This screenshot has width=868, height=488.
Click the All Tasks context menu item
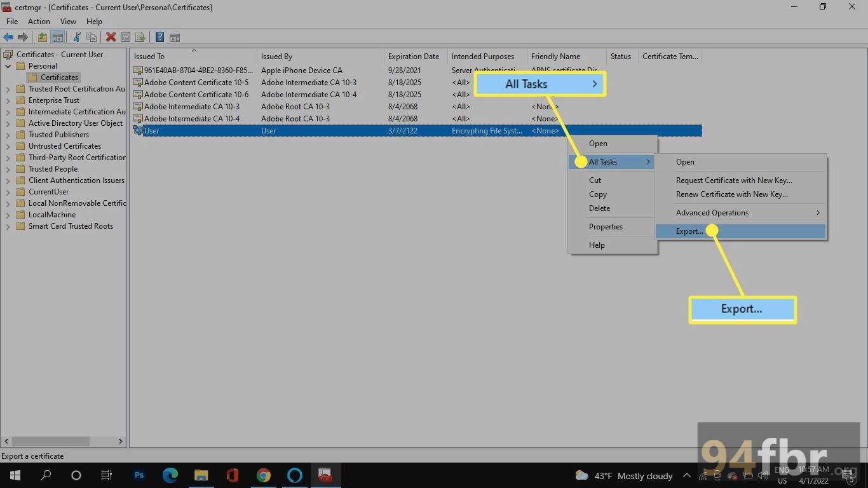point(612,162)
